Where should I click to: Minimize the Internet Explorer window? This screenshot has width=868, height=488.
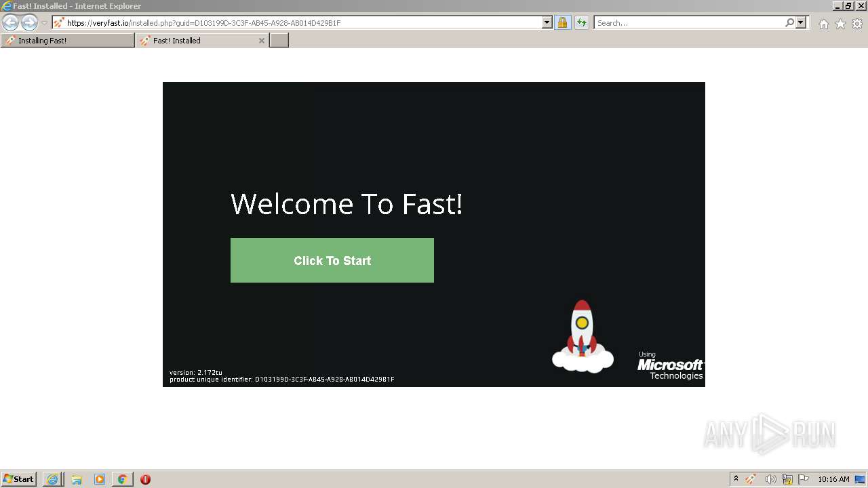pyautogui.click(x=837, y=6)
